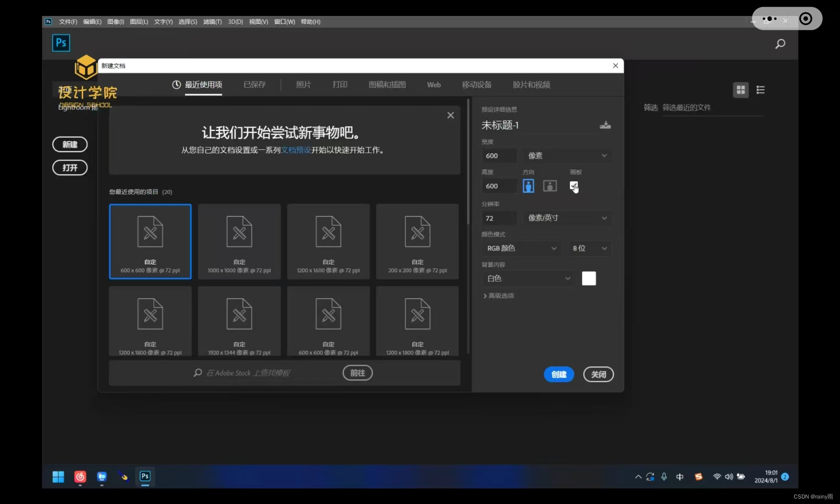Switch to the Web tab

(x=434, y=85)
